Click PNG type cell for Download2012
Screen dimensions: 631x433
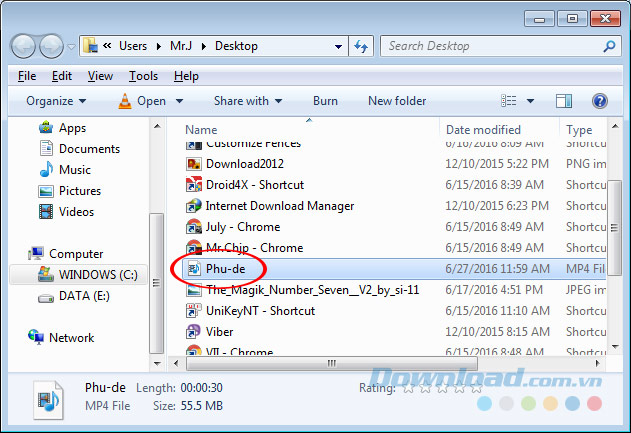(586, 164)
